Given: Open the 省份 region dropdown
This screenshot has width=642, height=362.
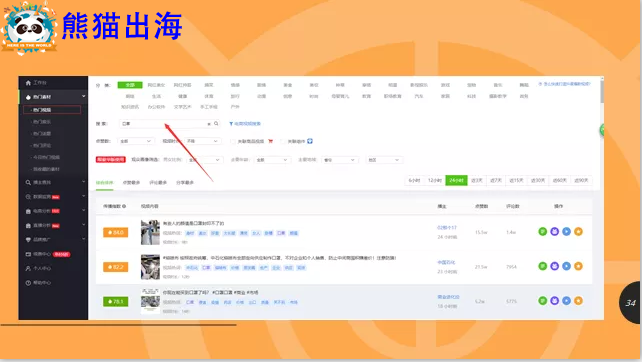Looking at the screenshot, I should pos(340,160).
